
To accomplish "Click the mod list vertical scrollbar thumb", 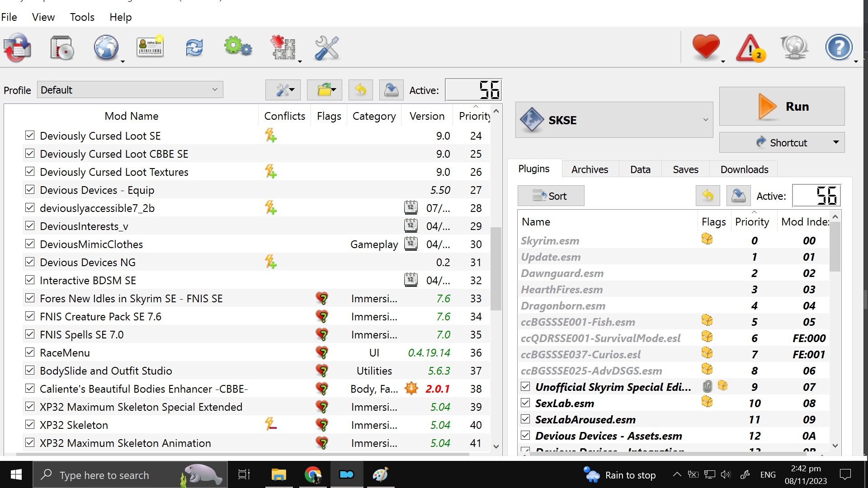I will (x=496, y=268).
